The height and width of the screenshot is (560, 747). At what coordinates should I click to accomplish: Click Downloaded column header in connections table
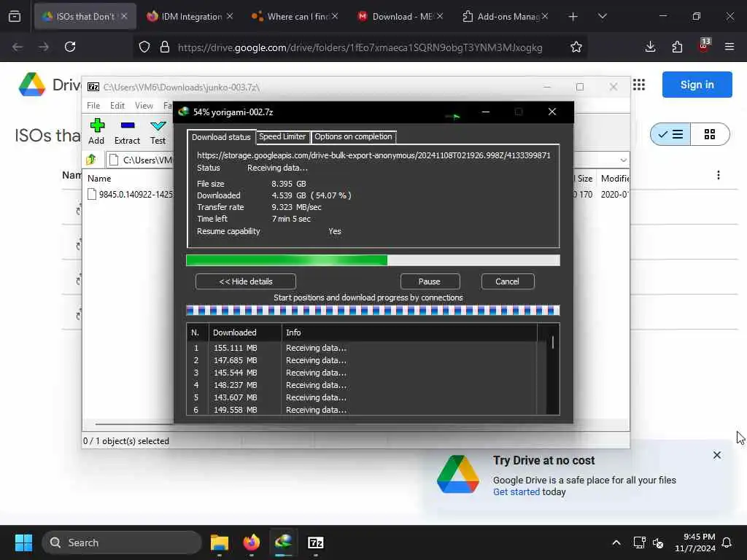pos(245,332)
